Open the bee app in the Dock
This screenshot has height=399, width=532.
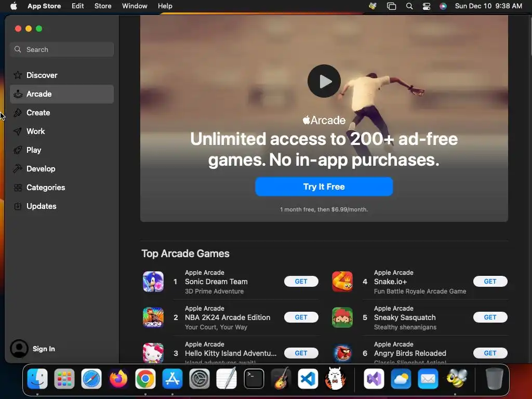[456, 378]
